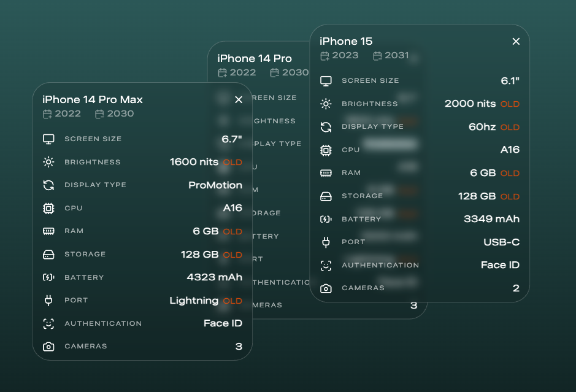Click the RAM memory icon on iPhone 14 Pro Max
This screenshot has height=392, width=576.
coord(48,231)
